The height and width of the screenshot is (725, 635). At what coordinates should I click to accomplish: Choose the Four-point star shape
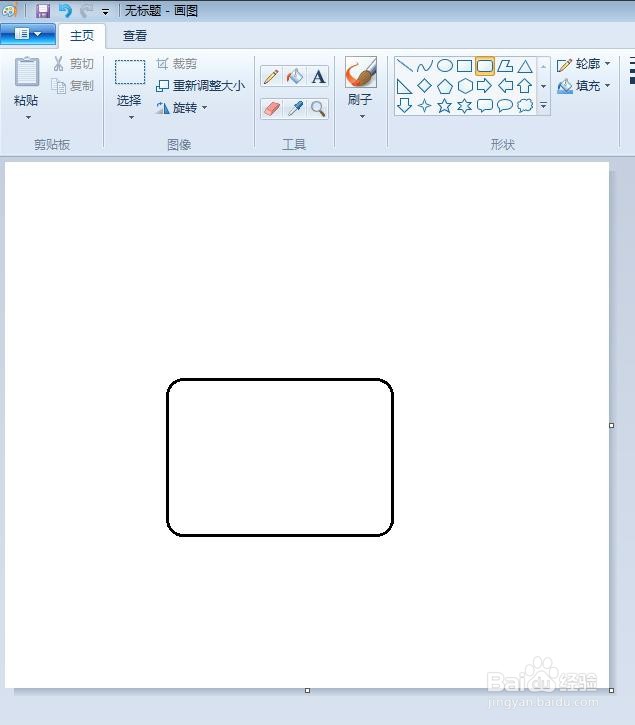coord(425,105)
